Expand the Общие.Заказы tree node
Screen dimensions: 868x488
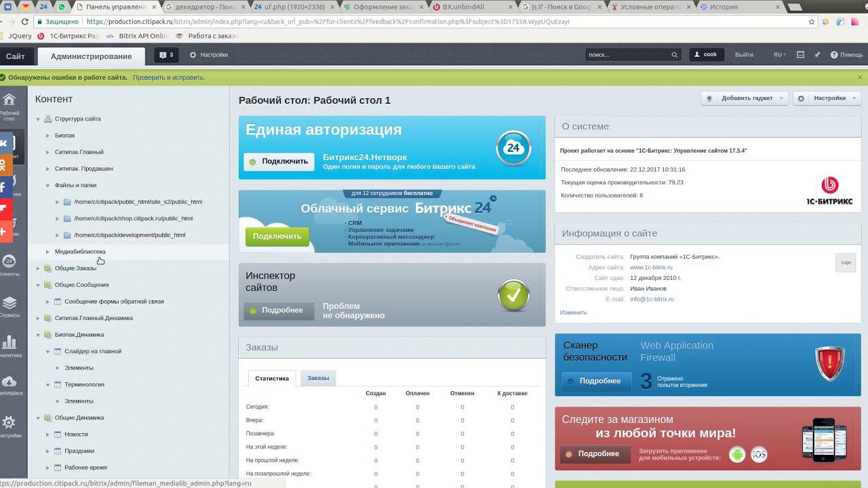(39, 268)
